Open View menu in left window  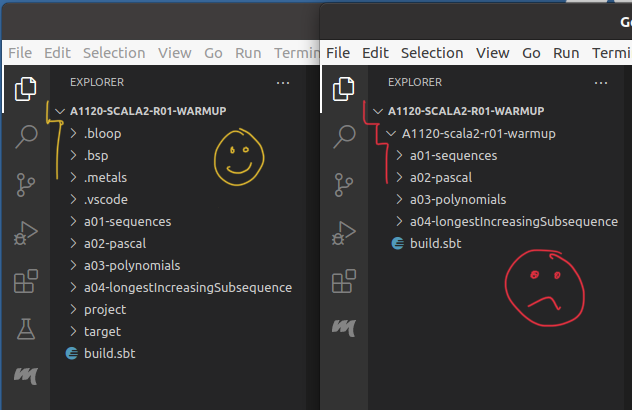(174, 53)
